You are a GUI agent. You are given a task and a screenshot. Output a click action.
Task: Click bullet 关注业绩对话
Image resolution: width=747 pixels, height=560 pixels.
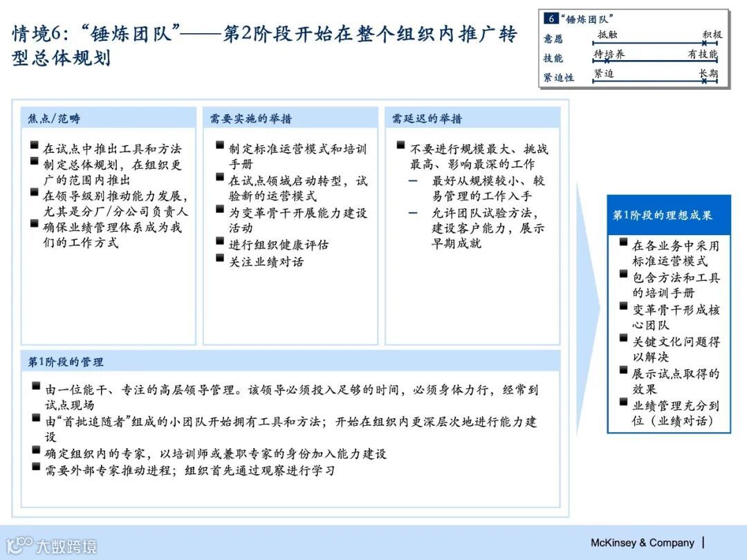[266, 262]
